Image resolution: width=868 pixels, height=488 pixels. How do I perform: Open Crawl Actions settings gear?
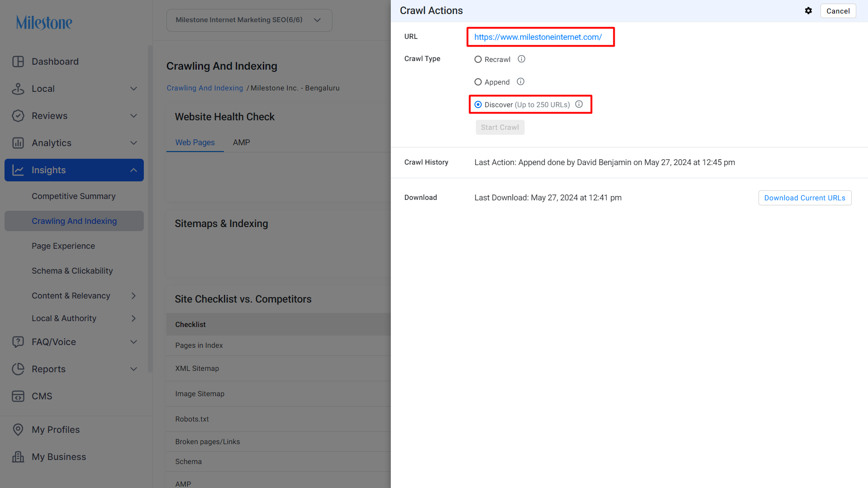808,11
